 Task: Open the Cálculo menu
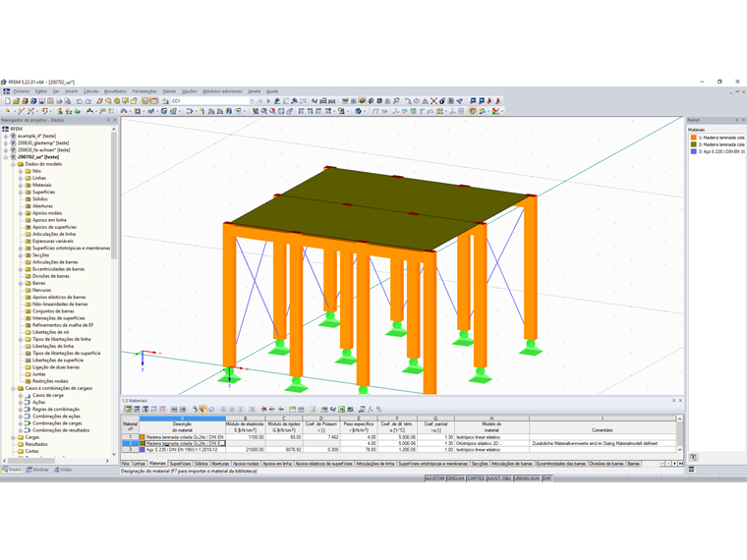pyautogui.click(x=91, y=91)
